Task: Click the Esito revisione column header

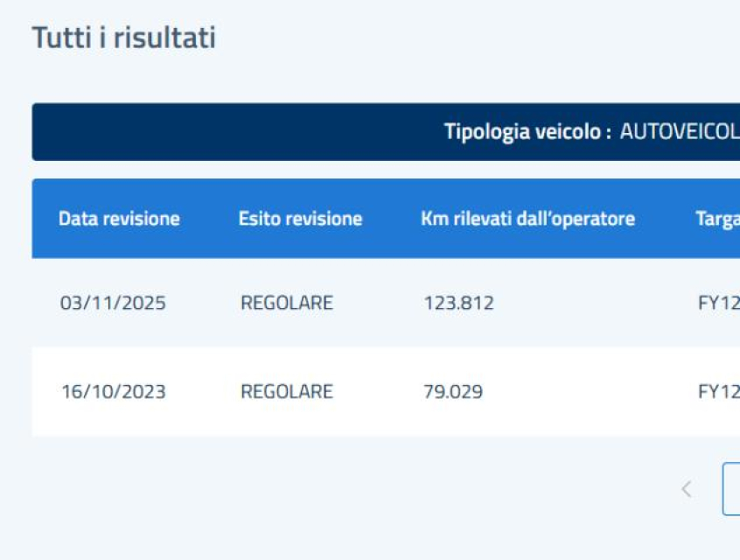Action: click(x=300, y=219)
